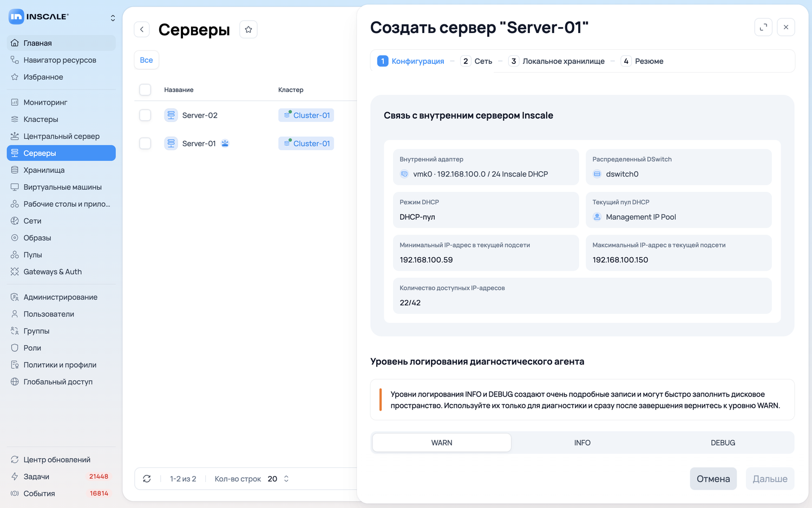Image resolution: width=812 pixels, height=508 pixels.
Task: Click the Администрирование sidebar icon
Action: [15, 297]
